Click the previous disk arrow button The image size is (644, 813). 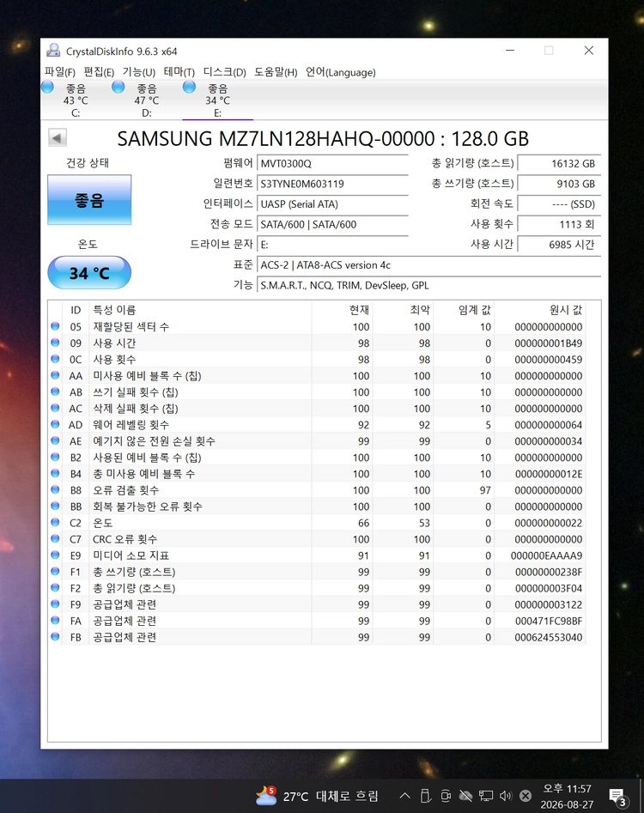(57, 138)
